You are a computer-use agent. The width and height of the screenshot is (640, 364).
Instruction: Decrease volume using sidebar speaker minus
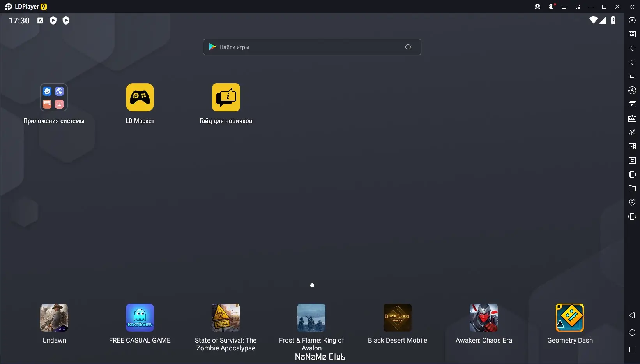(x=632, y=62)
